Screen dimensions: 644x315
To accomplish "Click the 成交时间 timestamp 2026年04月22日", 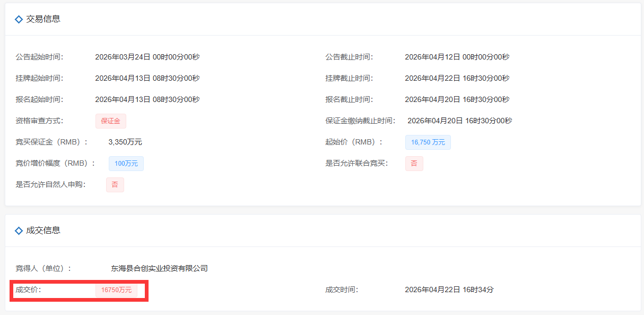I will [x=449, y=290].
